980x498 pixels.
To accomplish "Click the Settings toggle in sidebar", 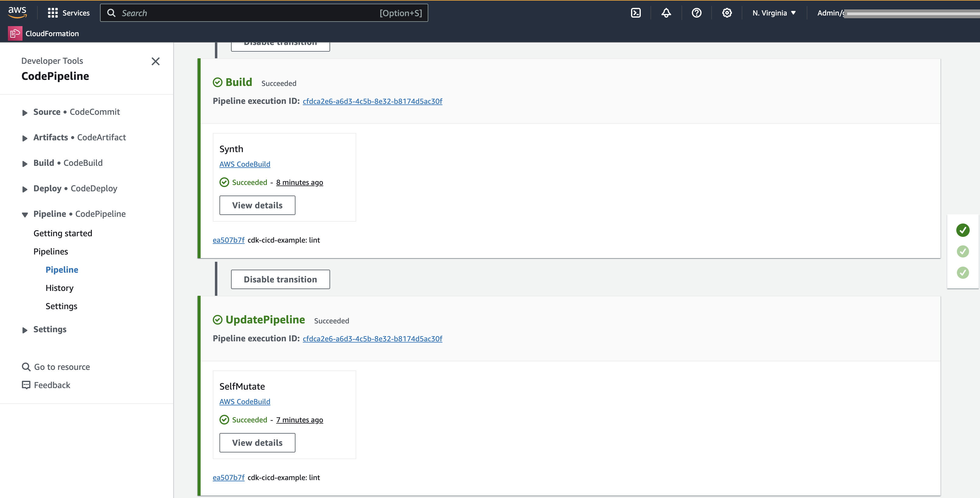I will [50, 329].
